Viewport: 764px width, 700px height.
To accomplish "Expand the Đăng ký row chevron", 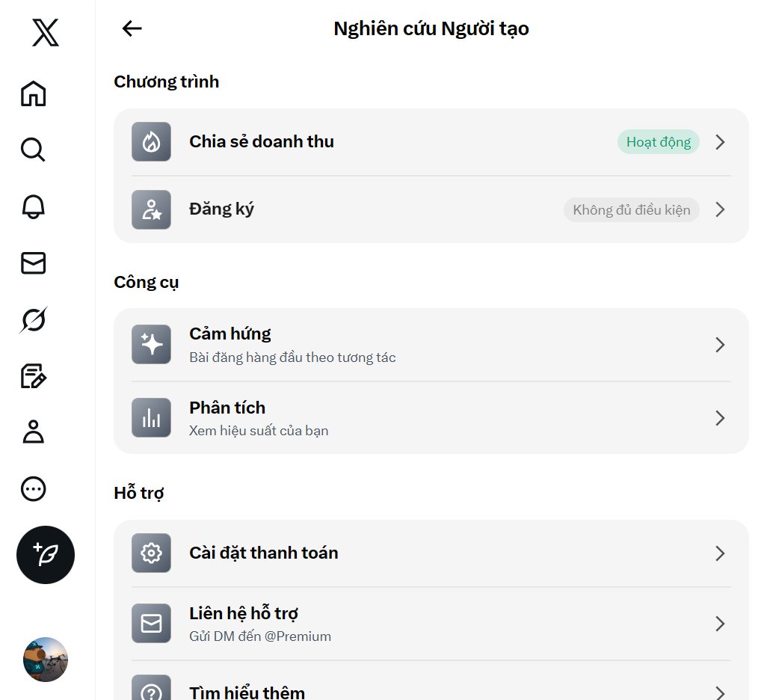I will (x=720, y=210).
